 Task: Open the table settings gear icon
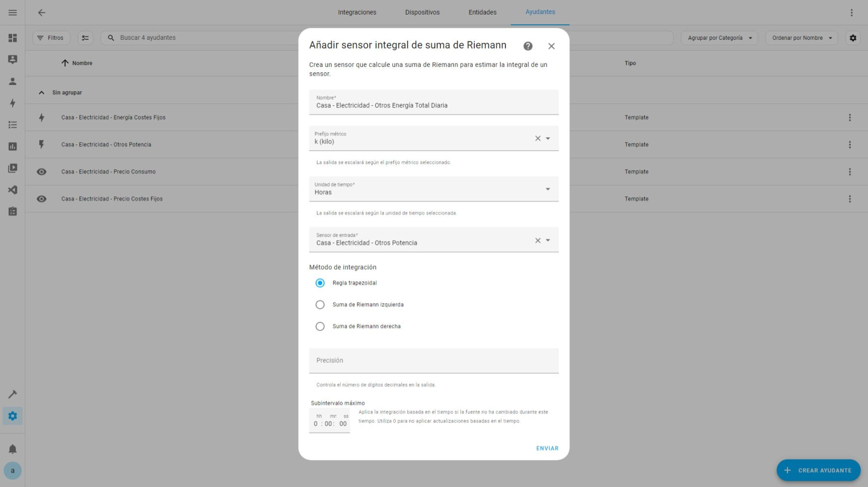(x=852, y=38)
